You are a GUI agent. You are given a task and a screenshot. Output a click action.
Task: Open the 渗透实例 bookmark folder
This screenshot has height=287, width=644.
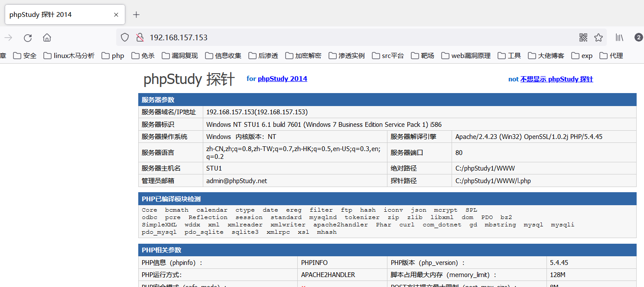pos(347,56)
